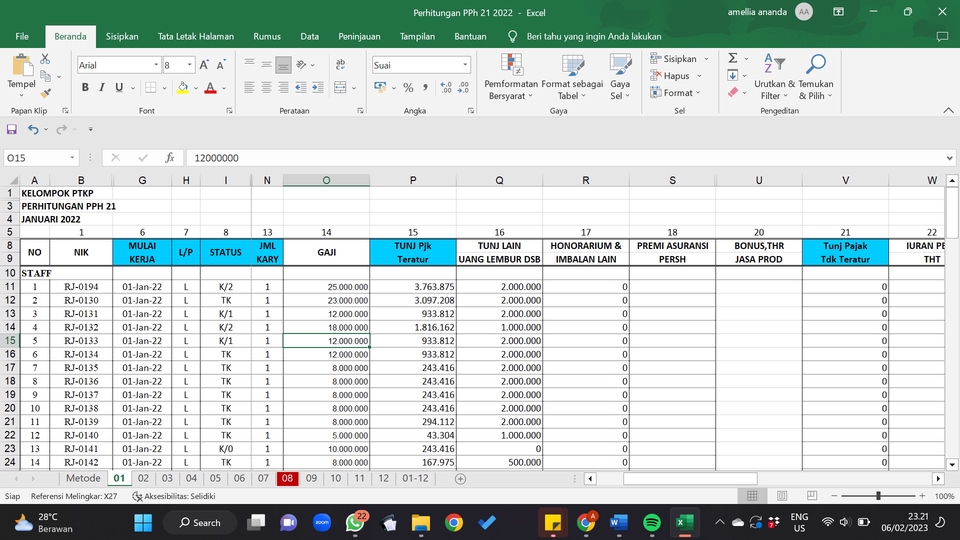Click the comma style icon
This screenshot has height=540, width=960.
pyautogui.click(x=425, y=88)
